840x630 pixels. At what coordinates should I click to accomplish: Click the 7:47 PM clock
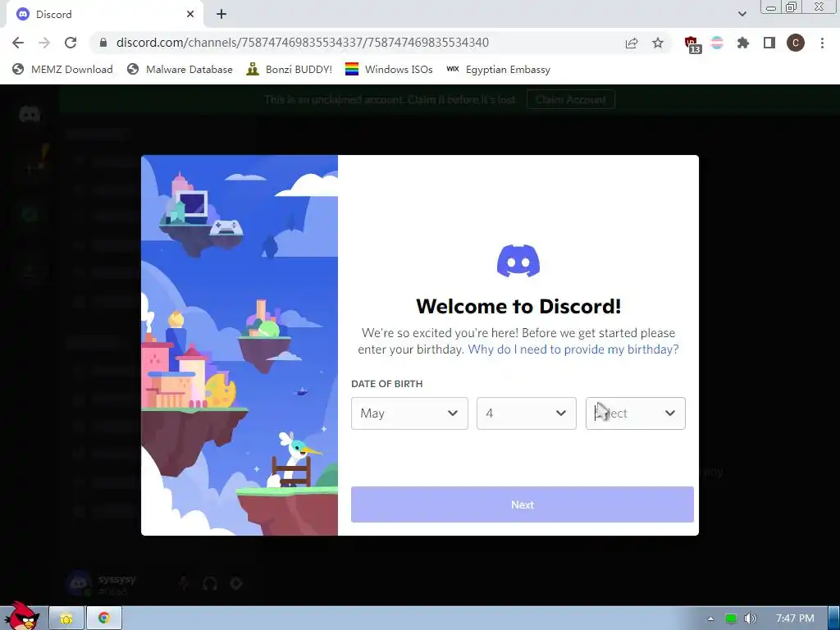point(795,619)
